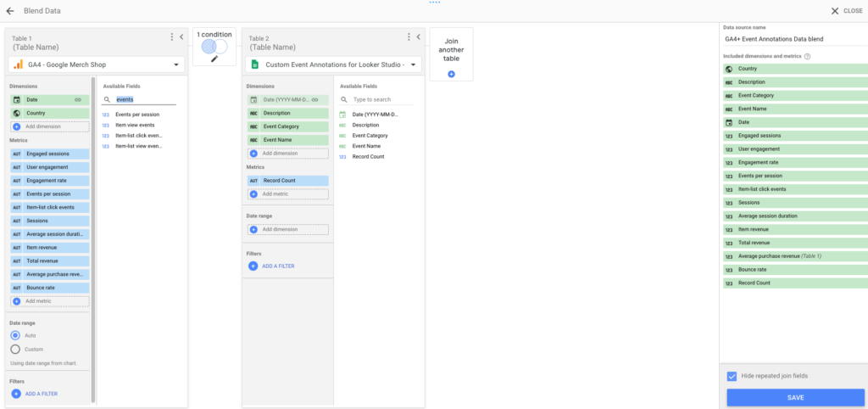Add a dimension to Table 1
868x409 pixels.
tap(49, 126)
